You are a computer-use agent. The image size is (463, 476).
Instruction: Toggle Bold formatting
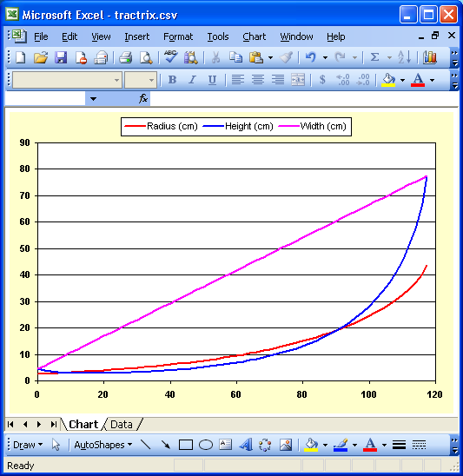(173, 80)
